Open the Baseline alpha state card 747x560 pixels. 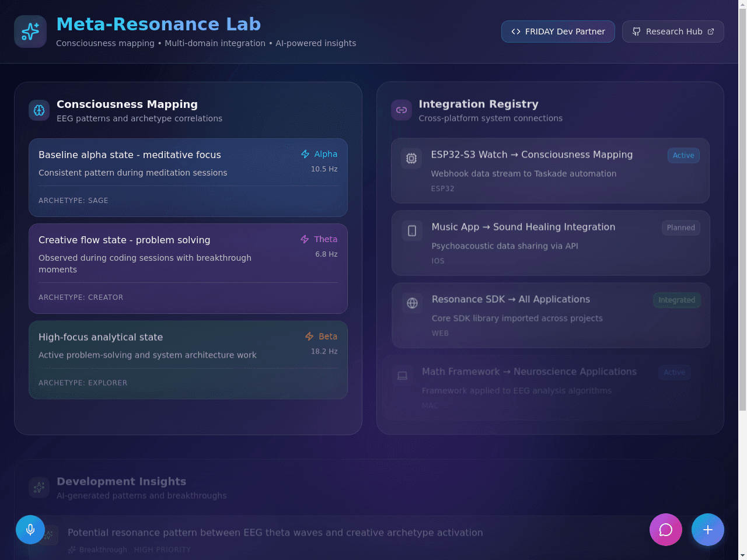[x=188, y=177]
